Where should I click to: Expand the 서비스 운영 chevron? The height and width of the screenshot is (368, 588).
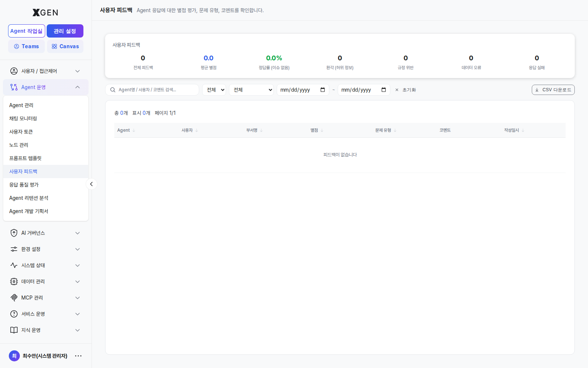coord(78,314)
